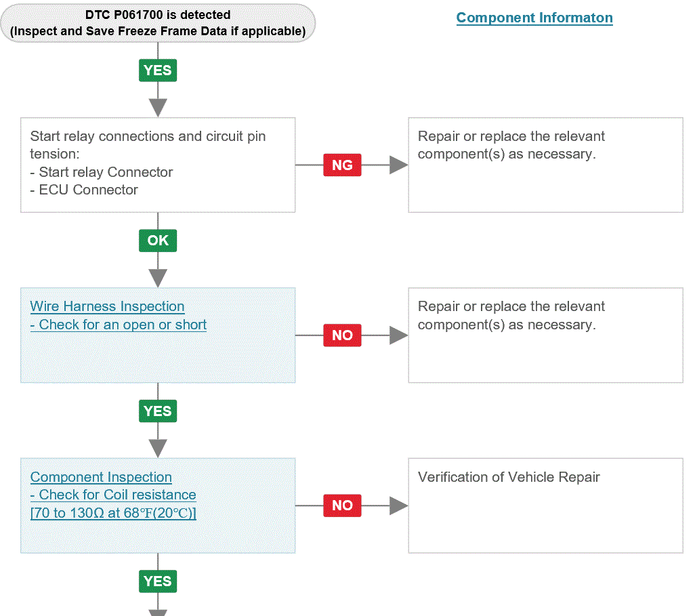Open Wire Harness Inspection link
Image resolution: width=695 pixels, height=616 pixels.
pos(107,306)
